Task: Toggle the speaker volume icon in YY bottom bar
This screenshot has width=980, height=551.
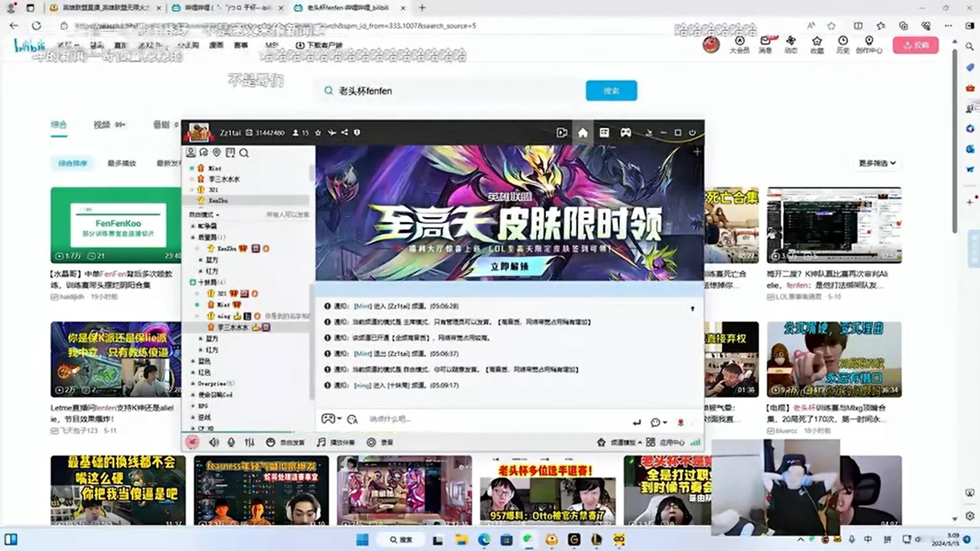Action: pyautogui.click(x=214, y=442)
